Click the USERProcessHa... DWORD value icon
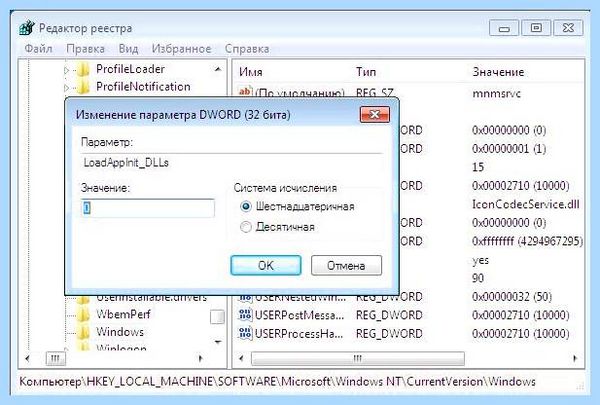The image size is (600, 405). click(x=245, y=333)
